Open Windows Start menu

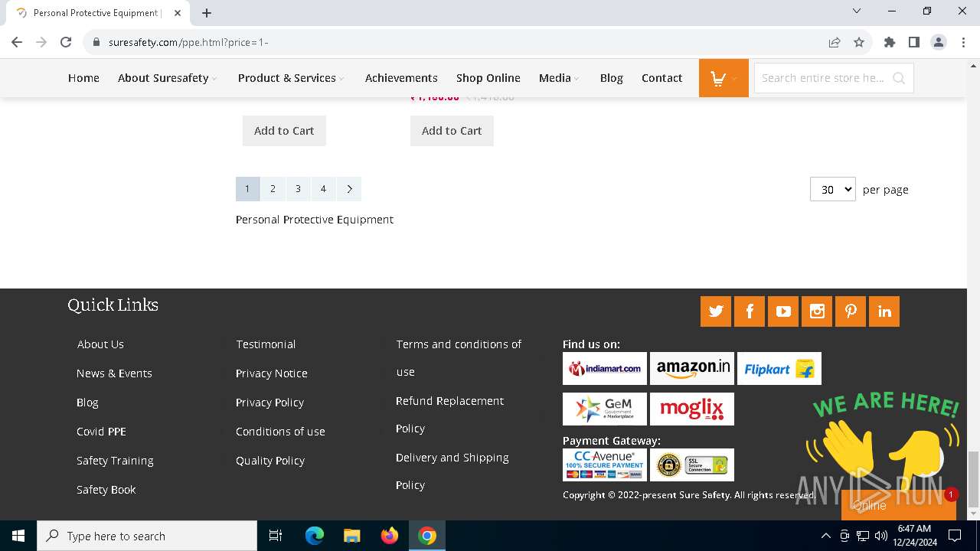point(18,536)
